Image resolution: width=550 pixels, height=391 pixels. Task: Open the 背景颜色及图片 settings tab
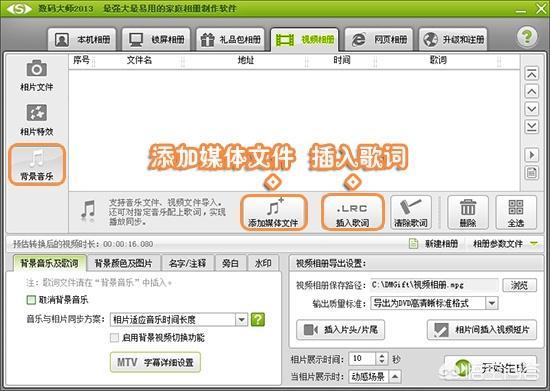pos(123,263)
